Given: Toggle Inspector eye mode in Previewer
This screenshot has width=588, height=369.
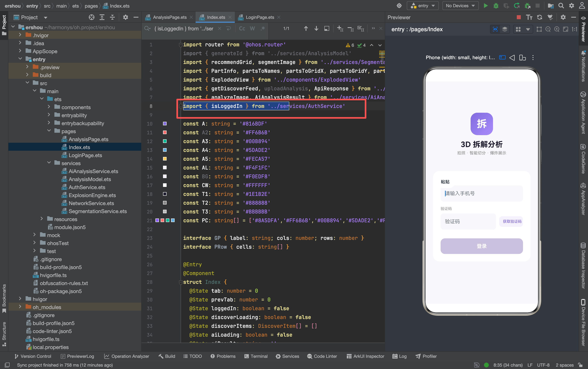Looking at the screenshot, I should click(x=495, y=29).
